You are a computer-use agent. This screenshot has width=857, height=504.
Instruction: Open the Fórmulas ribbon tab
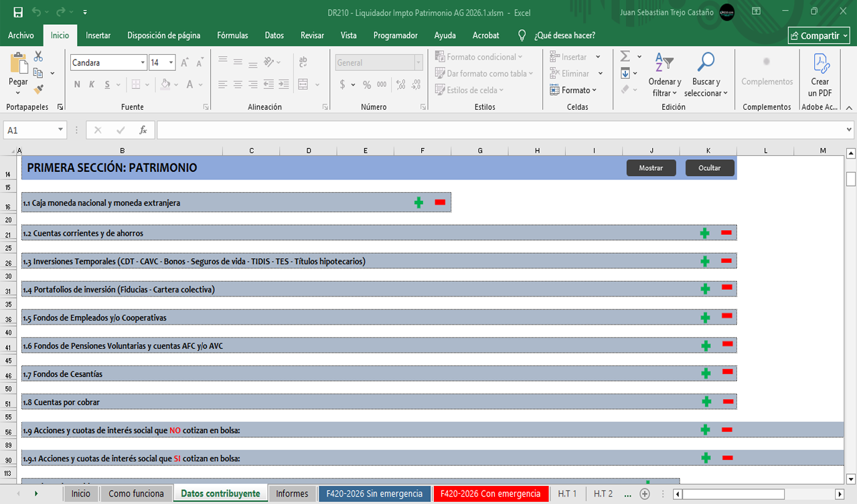tap(232, 35)
